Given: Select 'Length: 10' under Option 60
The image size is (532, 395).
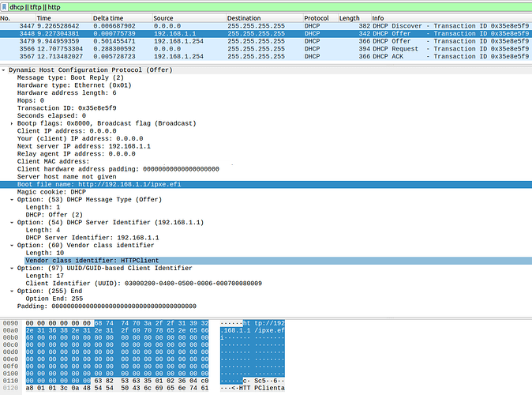Looking at the screenshot, I should (45, 253).
